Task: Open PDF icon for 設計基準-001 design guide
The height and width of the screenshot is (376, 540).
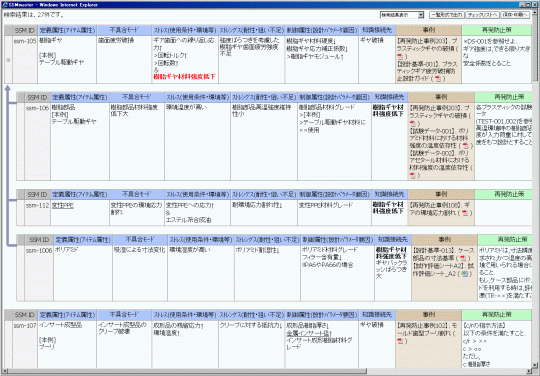Action: pos(437,79)
